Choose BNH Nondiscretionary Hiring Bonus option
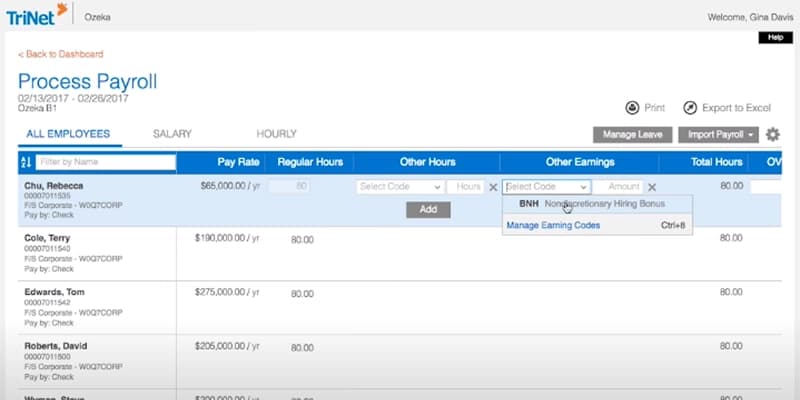 point(597,204)
